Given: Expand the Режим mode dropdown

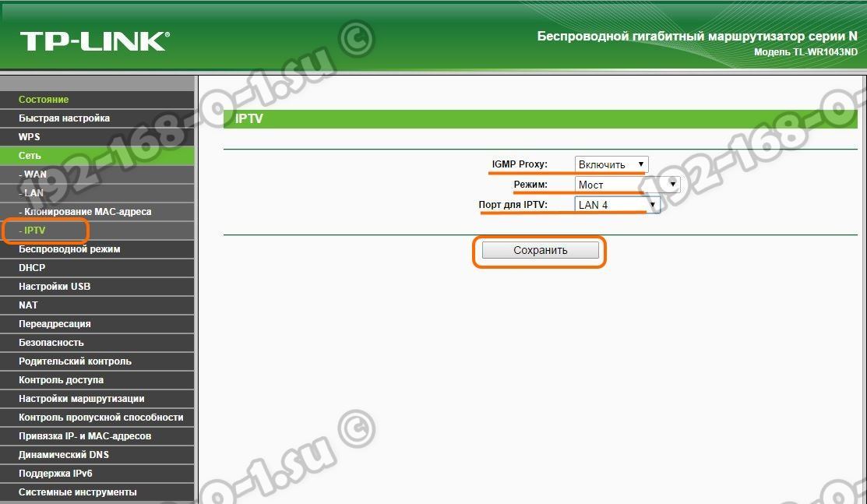Looking at the screenshot, I should [x=628, y=184].
